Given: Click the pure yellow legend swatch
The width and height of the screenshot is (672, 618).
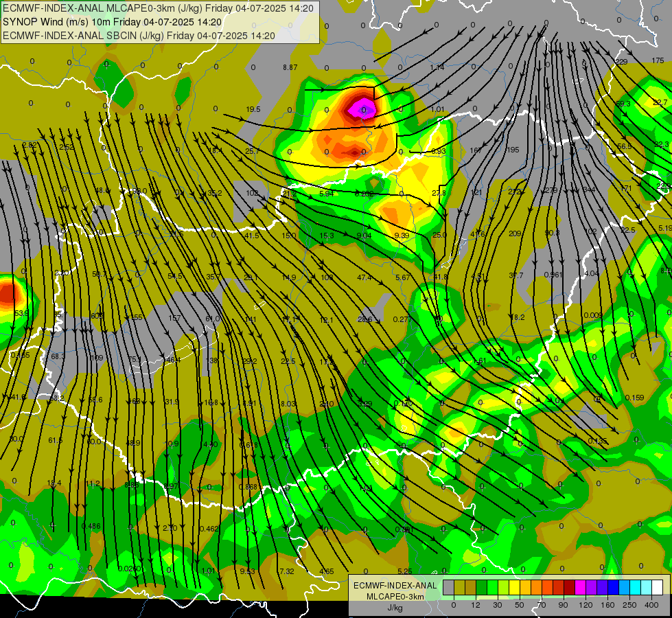Looking at the screenshot, I should pyautogui.click(x=514, y=587).
